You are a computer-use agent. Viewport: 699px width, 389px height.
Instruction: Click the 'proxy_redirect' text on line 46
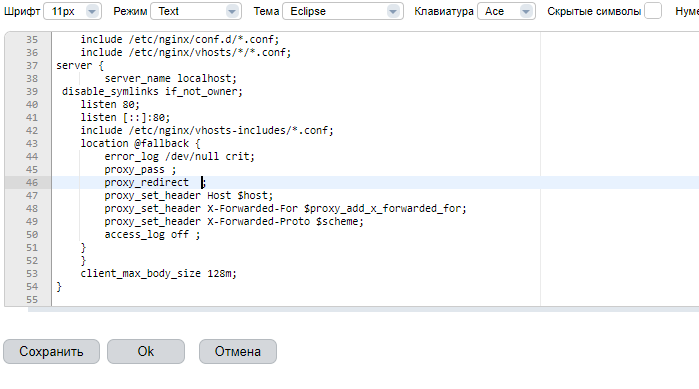click(146, 182)
